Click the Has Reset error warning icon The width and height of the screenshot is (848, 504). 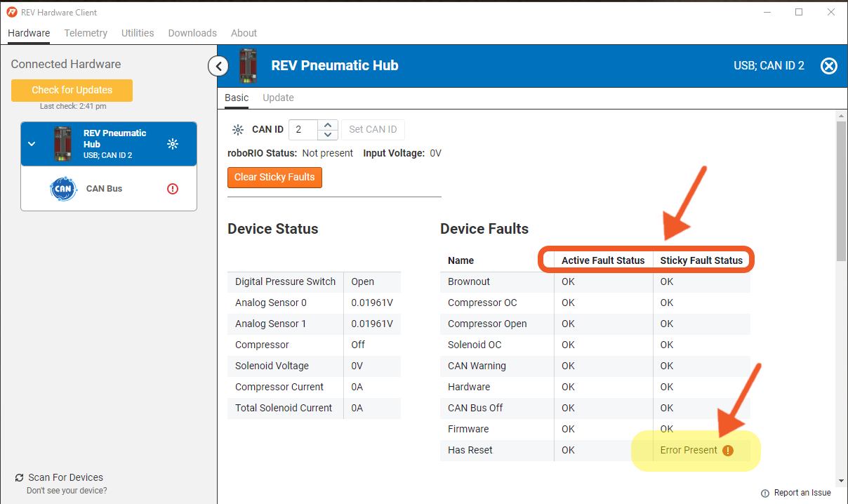tap(728, 451)
